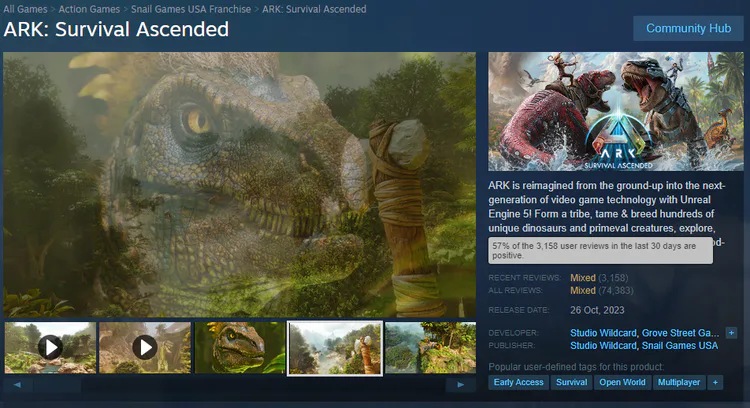
Task: Click the Early Access tag
Action: (x=518, y=382)
